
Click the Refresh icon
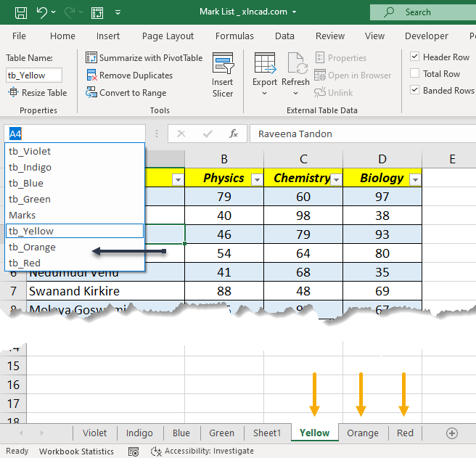coord(297,63)
